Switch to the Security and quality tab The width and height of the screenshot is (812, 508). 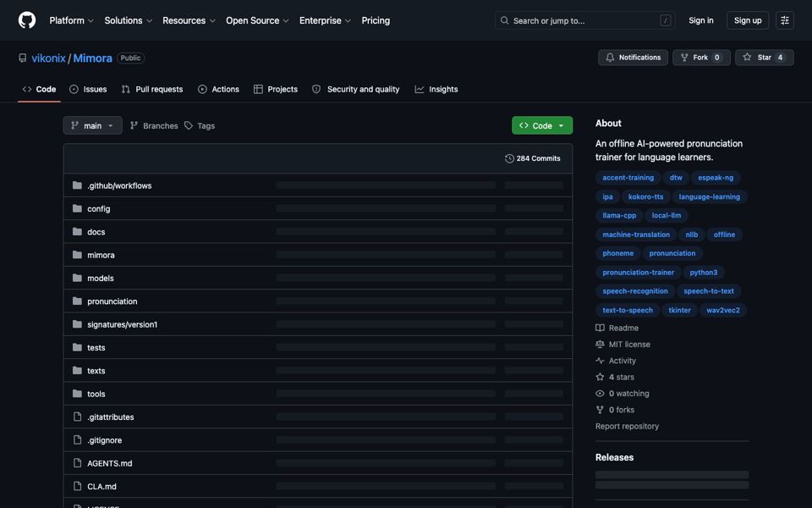pyautogui.click(x=356, y=89)
